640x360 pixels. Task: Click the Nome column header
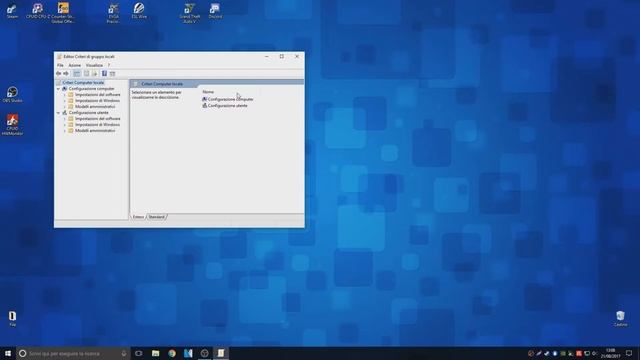(x=208, y=92)
